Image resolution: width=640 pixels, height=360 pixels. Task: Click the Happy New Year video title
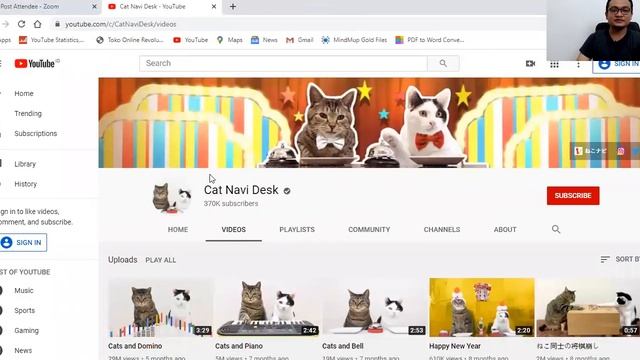coord(455,346)
